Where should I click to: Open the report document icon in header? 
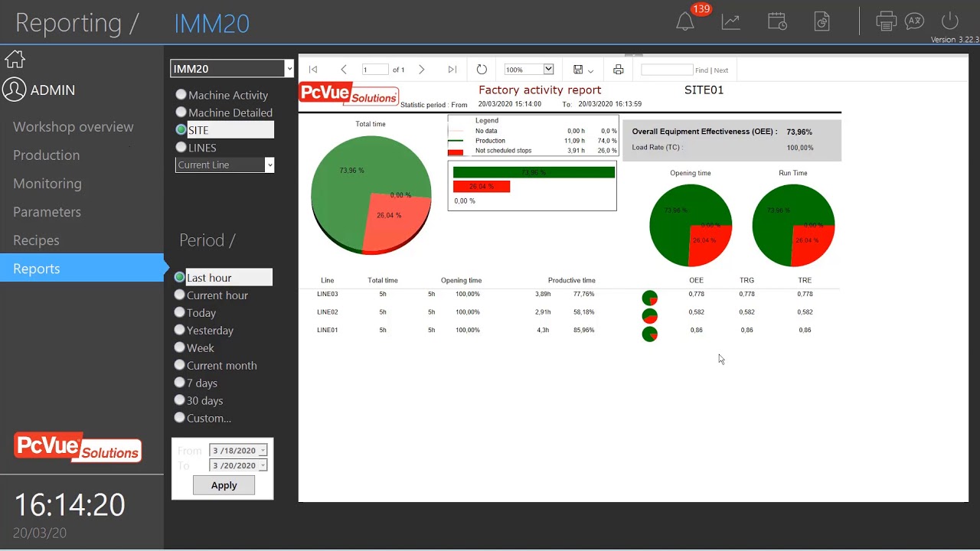click(822, 21)
